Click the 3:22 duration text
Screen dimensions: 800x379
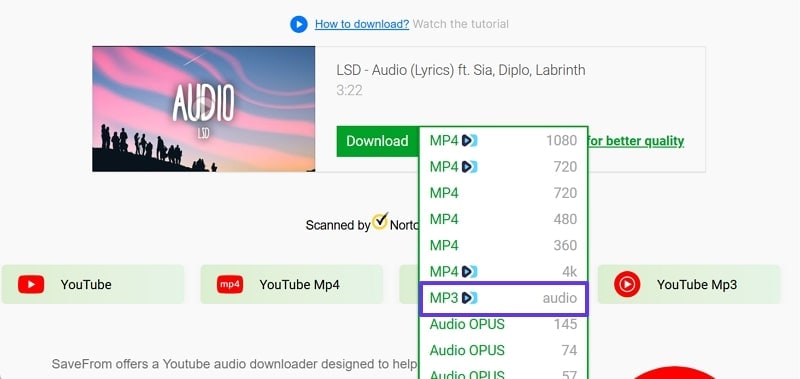tap(349, 91)
